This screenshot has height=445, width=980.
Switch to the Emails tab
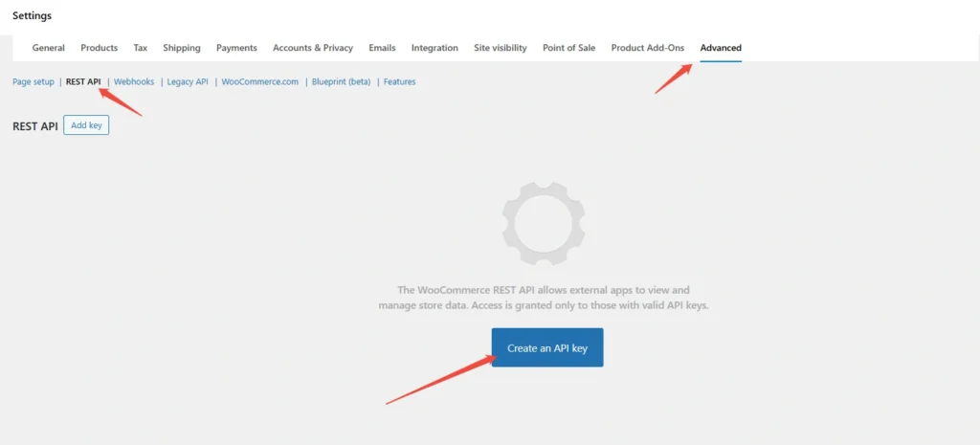coord(382,48)
